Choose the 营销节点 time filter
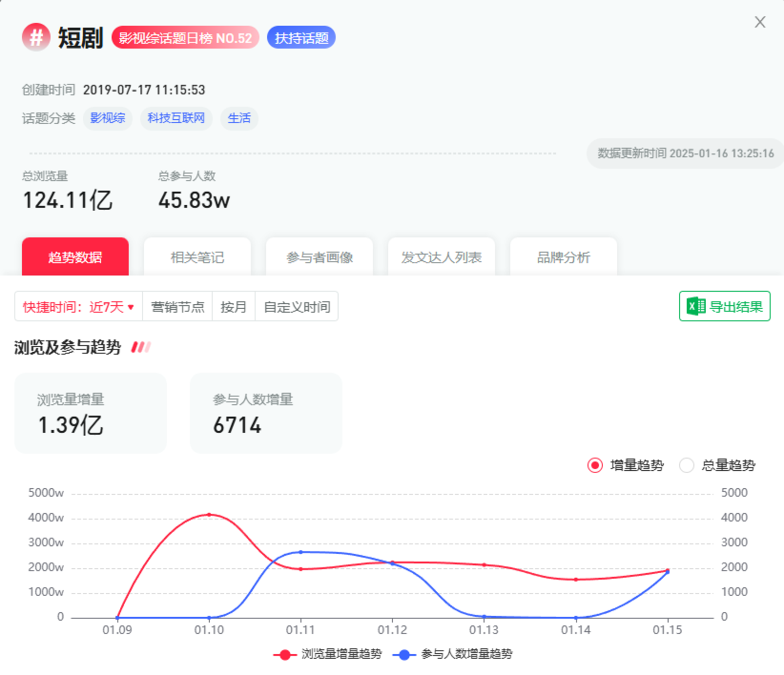The image size is (784, 675). pos(177,307)
